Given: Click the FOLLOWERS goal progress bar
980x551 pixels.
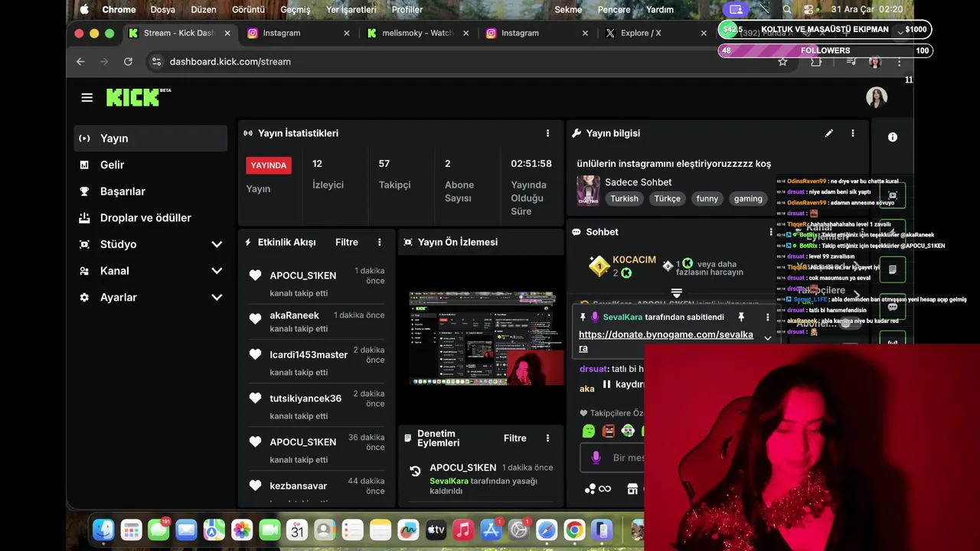Looking at the screenshot, I should (825, 51).
